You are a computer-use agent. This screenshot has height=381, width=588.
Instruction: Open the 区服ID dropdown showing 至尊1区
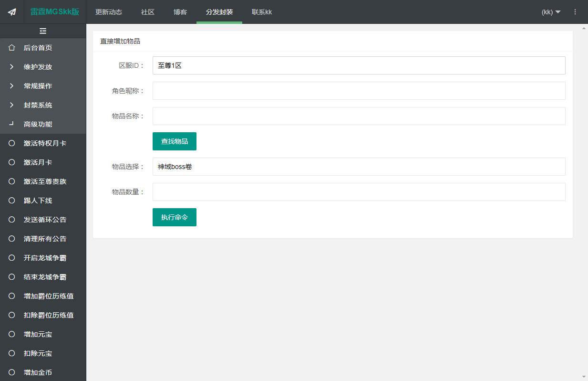[x=359, y=65]
